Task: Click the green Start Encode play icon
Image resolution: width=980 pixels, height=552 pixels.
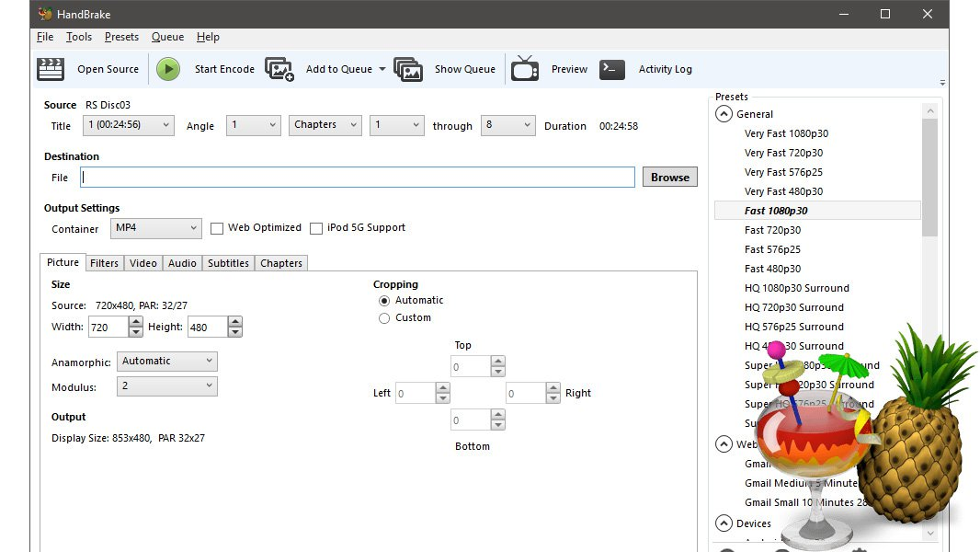Action: (x=168, y=69)
